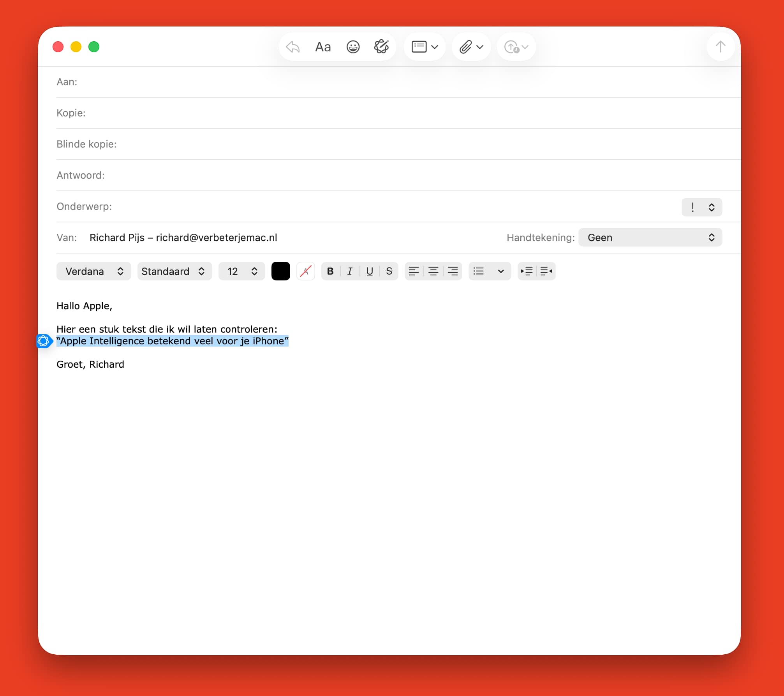Viewport: 784px width, 696px height.
Task: Toggle the Aa format bar icon
Action: point(322,46)
